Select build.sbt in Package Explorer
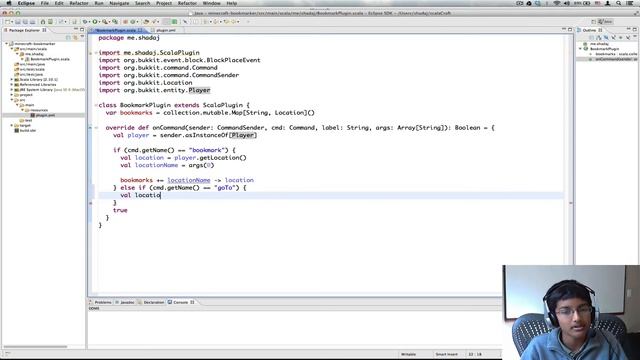The image size is (640, 360). (28, 131)
